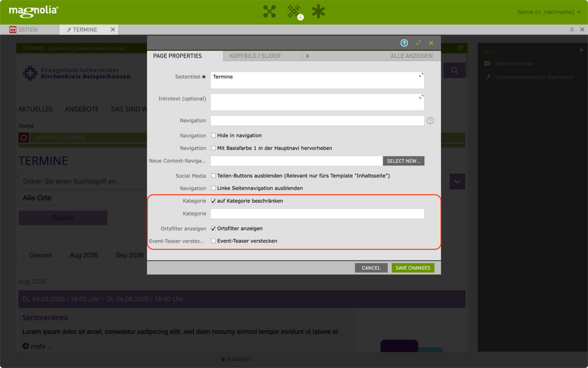Open the ANGEBOTE navigation link
Screen dimensions: 588x368
tap(82, 109)
